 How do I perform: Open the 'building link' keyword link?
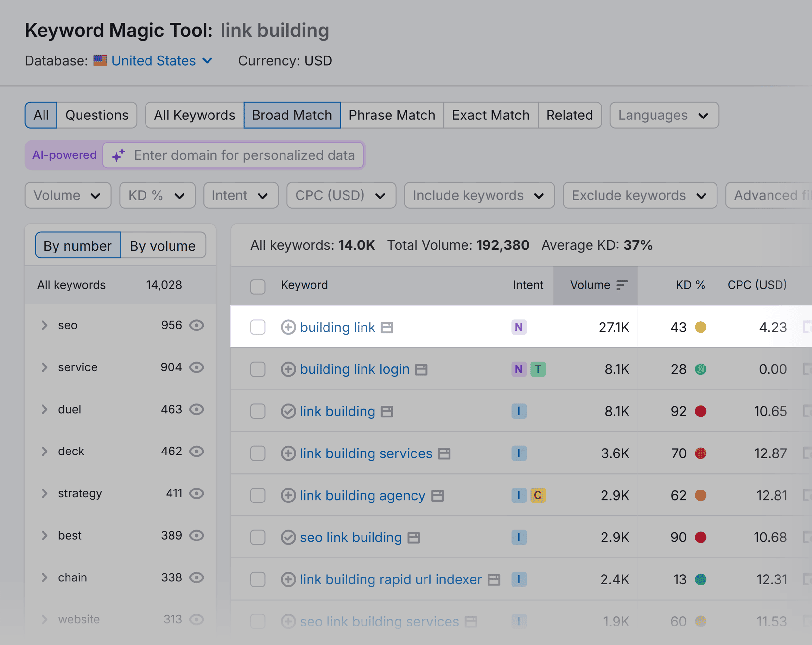tap(337, 328)
